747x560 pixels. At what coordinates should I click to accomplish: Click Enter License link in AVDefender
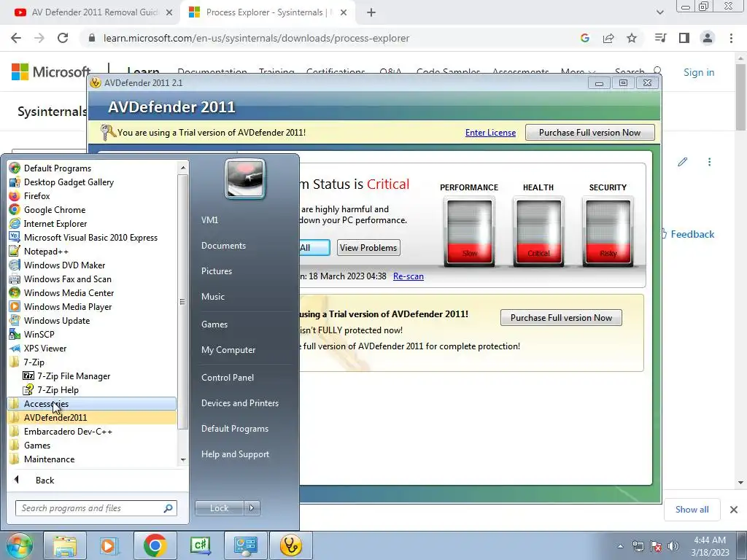click(490, 133)
